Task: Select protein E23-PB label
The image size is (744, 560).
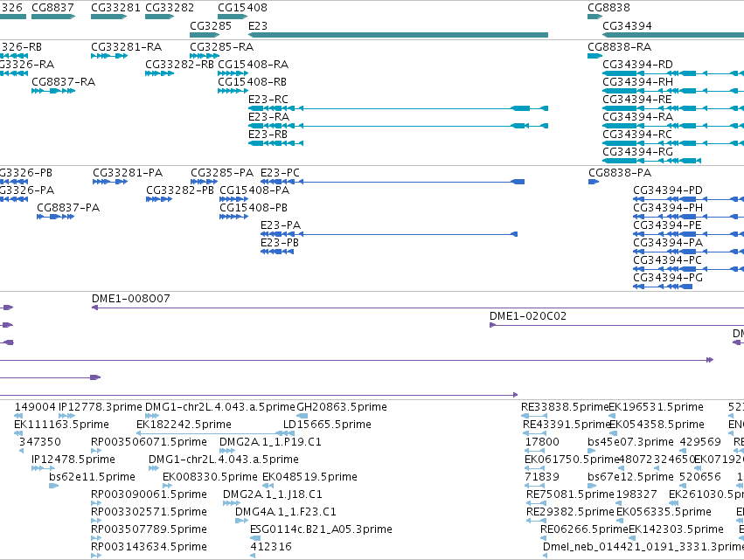Action: point(280,243)
